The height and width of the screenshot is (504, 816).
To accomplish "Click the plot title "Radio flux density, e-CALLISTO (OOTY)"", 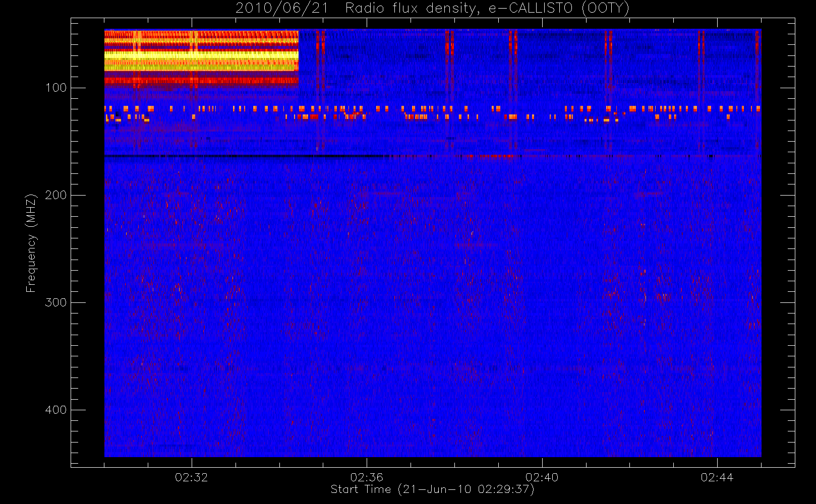I will pos(487,8).
